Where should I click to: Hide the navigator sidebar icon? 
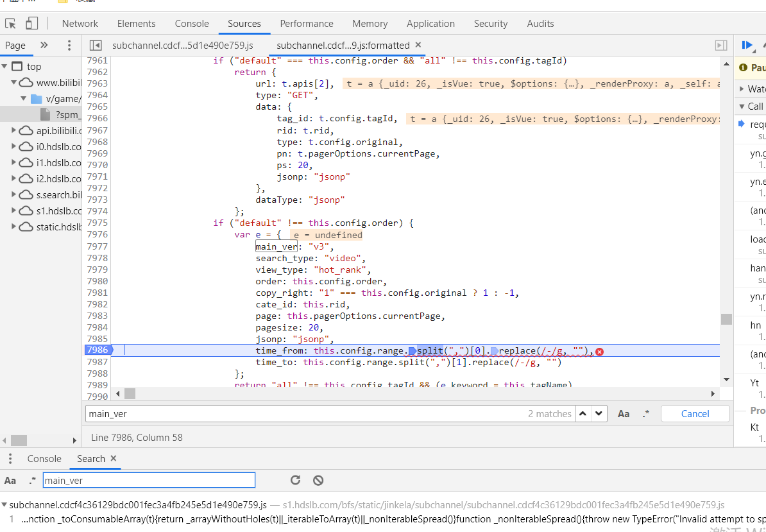pos(96,46)
